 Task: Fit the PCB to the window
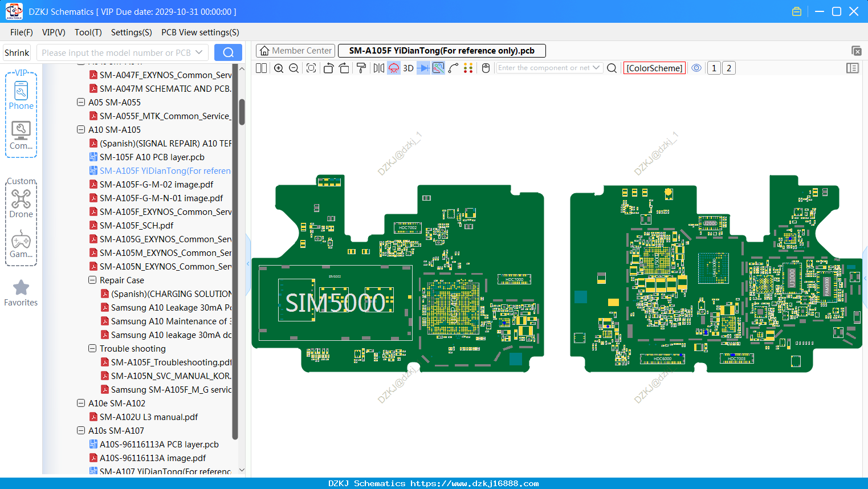point(311,68)
